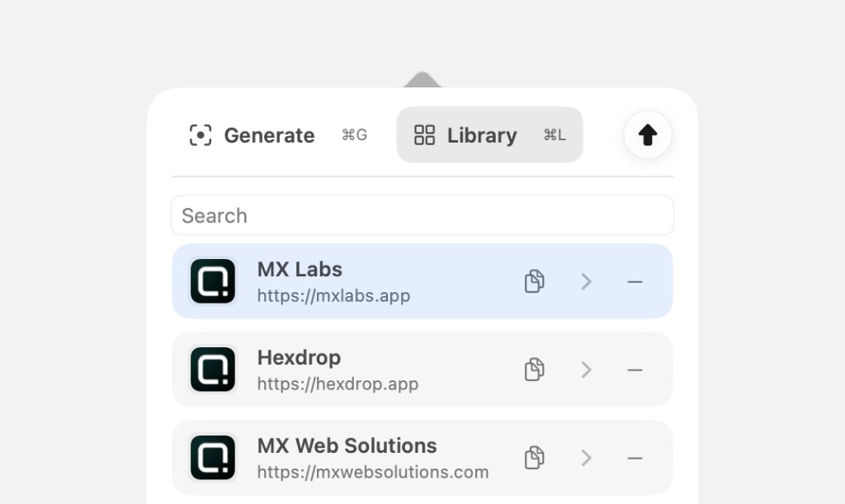This screenshot has width=845, height=504.
Task: Click the MX Labs app icon
Action: coord(213,281)
